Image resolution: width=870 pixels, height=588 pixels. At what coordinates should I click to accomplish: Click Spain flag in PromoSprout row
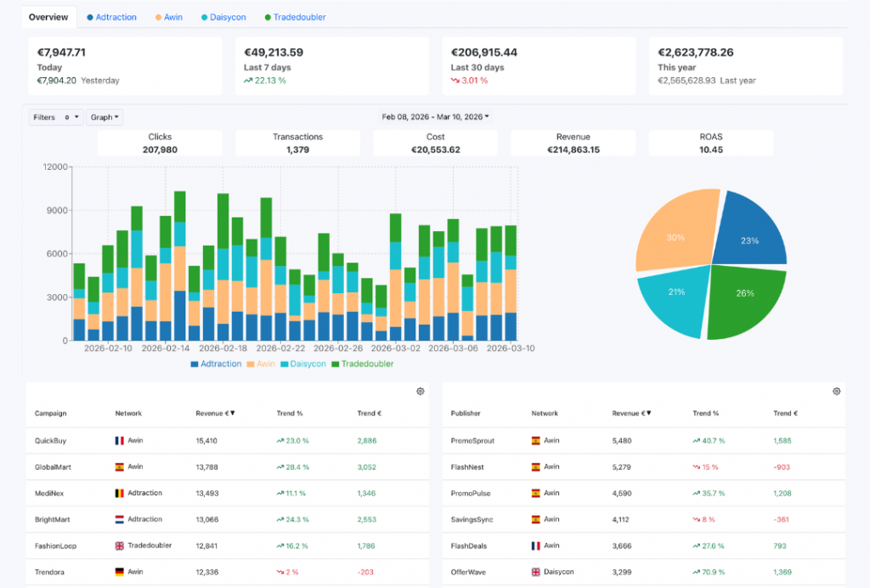(x=535, y=441)
